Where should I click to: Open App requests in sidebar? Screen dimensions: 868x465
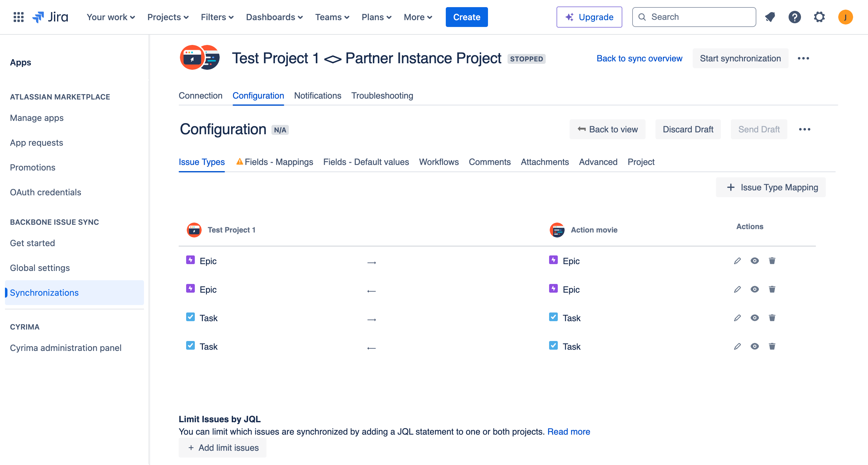pos(36,143)
